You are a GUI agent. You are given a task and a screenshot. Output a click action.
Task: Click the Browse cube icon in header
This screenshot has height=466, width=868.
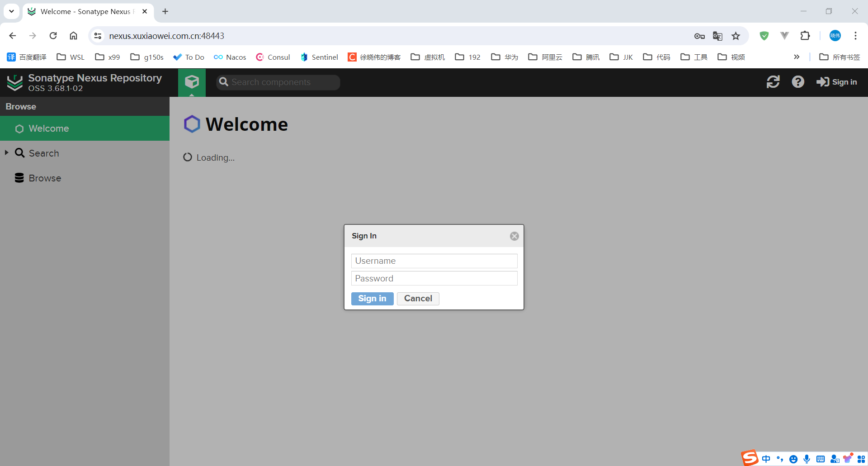point(192,82)
